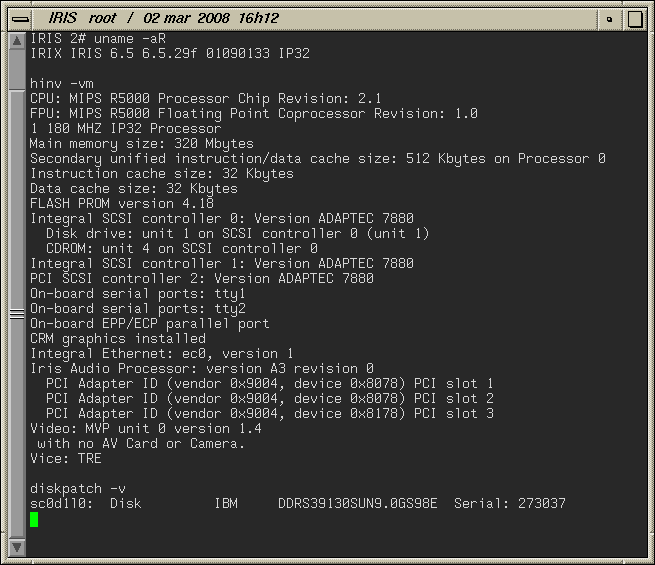655x565 pixels.
Task: Click the maximize square button in title bar
Action: pos(635,19)
